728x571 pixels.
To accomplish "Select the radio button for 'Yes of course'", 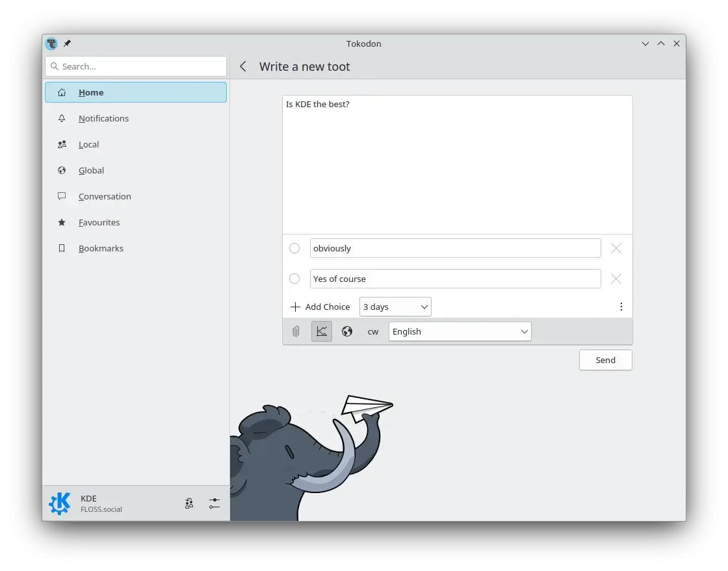I will point(294,279).
